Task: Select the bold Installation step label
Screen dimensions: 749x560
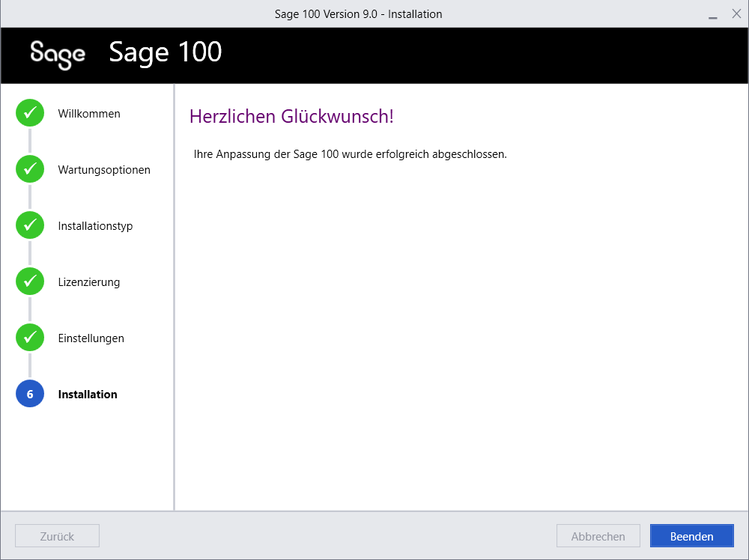Action: pos(88,395)
